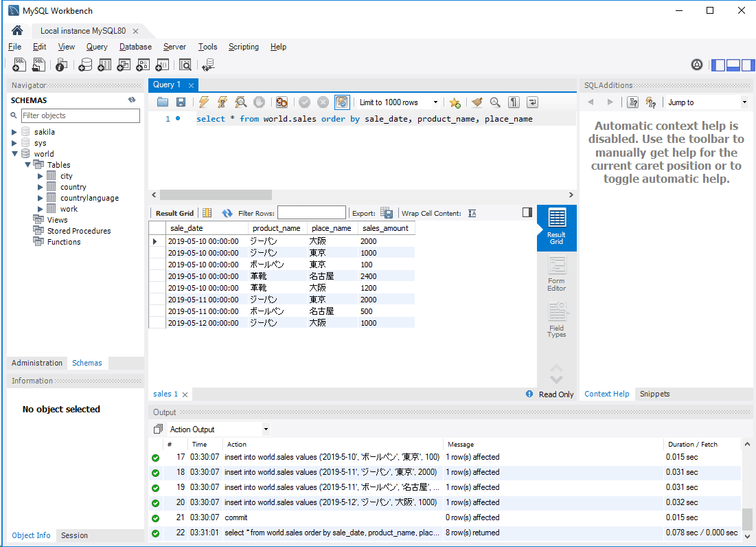
Task: Switch to the Session tab
Action: click(75, 535)
